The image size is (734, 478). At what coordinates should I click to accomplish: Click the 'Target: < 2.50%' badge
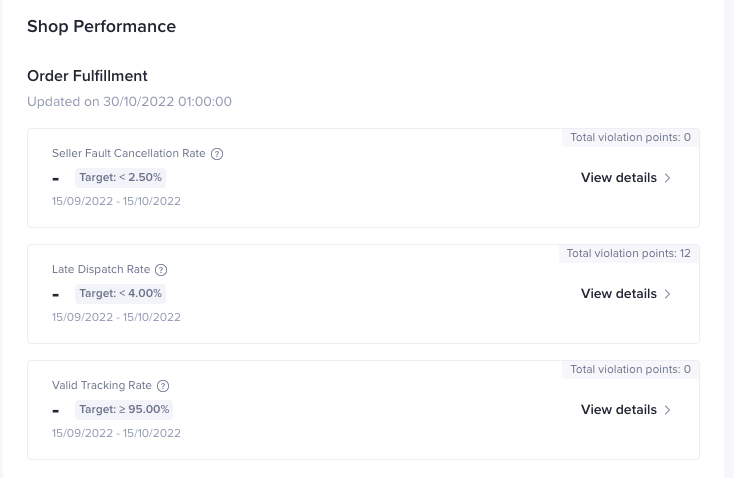pos(120,178)
